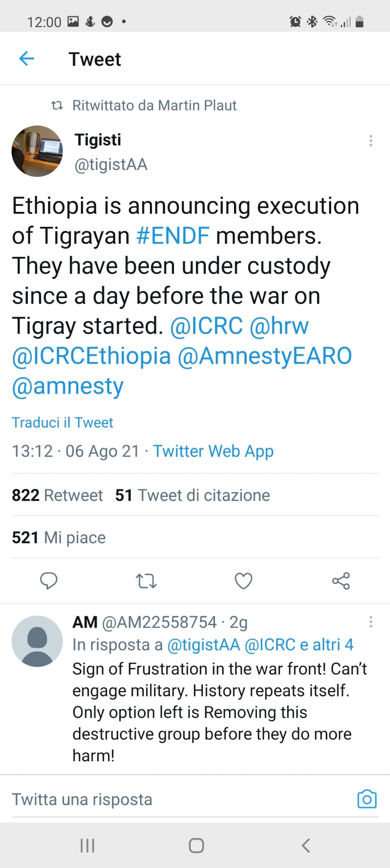Open the Twitter Web App source link
The image size is (390, 868).
tap(213, 451)
